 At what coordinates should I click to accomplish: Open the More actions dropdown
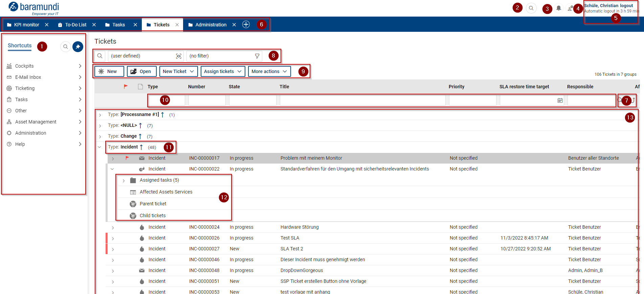(269, 71)
